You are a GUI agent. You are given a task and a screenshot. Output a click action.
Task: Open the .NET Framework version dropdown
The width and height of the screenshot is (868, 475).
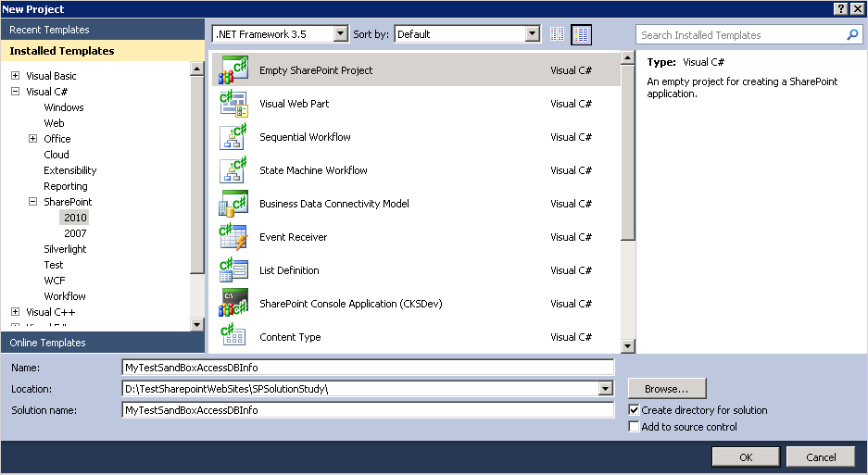[341, 34]
